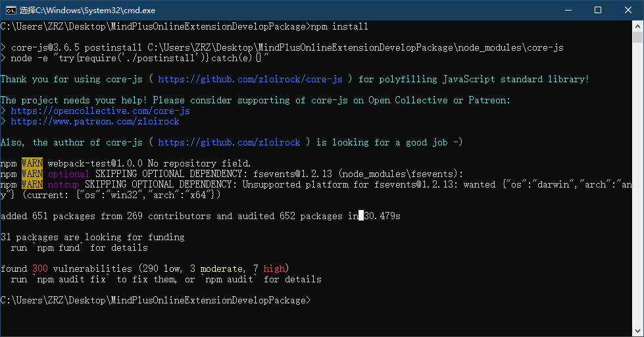The image size is (644, 337).
Task: Click the yellow 'moderate' word
Action: coord(222,269)
